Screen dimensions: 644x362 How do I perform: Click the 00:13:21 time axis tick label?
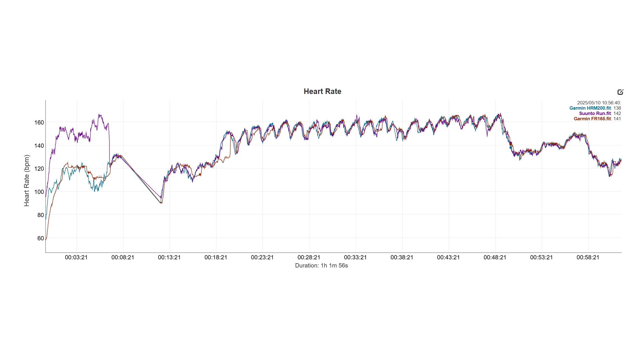[169, 257]
